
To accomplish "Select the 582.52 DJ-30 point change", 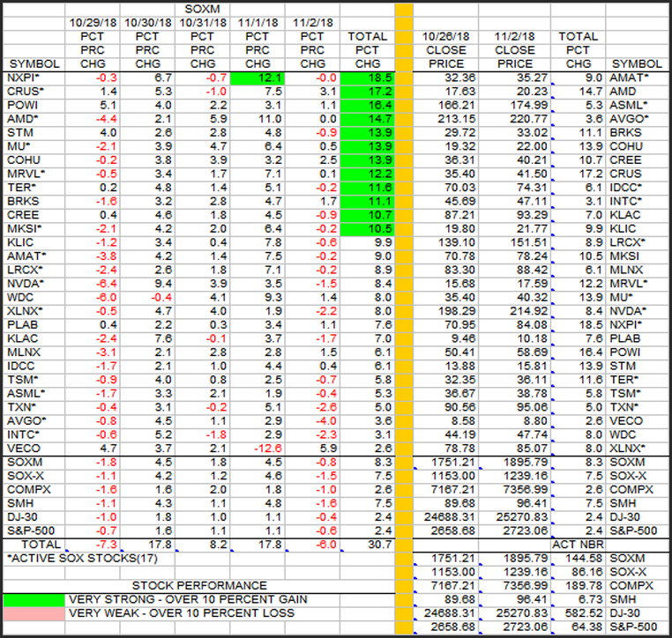I will [583, 613].
